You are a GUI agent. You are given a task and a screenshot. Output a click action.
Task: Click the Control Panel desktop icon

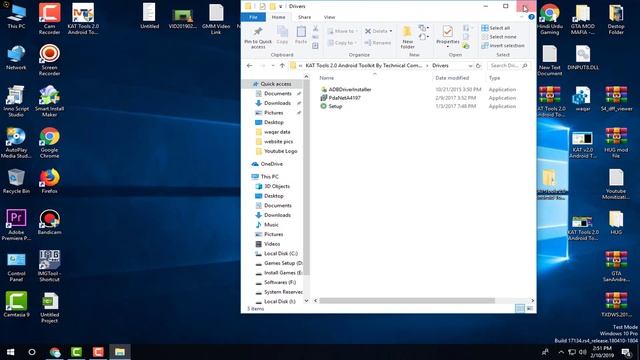click(x=16, y=267)
